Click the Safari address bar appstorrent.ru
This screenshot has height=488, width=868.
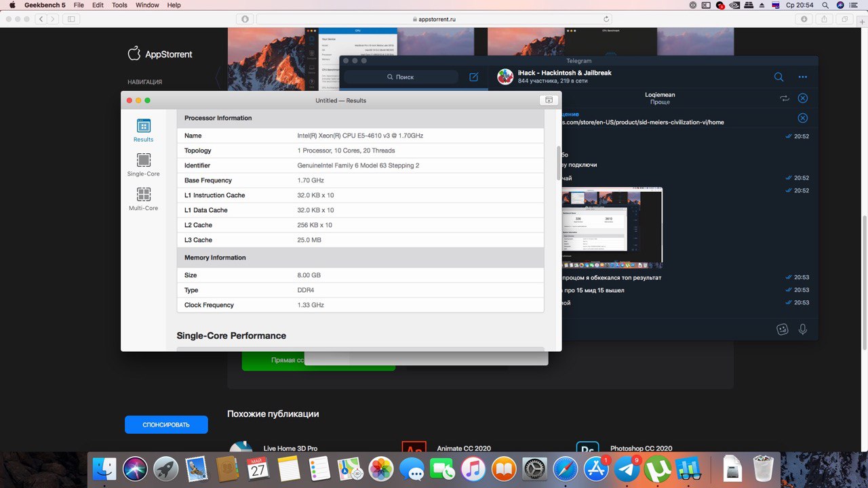click(x=434, y=19)
